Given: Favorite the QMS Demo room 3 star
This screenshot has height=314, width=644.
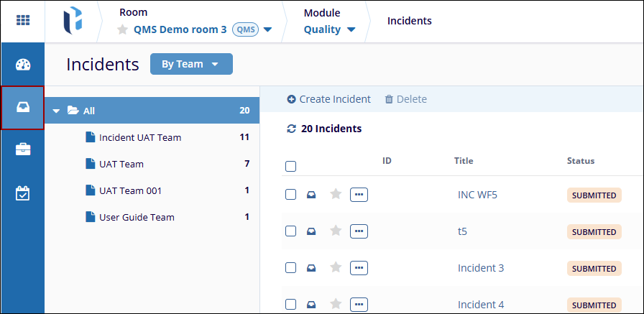Looking at the screenshot, I should click(123, 29).
